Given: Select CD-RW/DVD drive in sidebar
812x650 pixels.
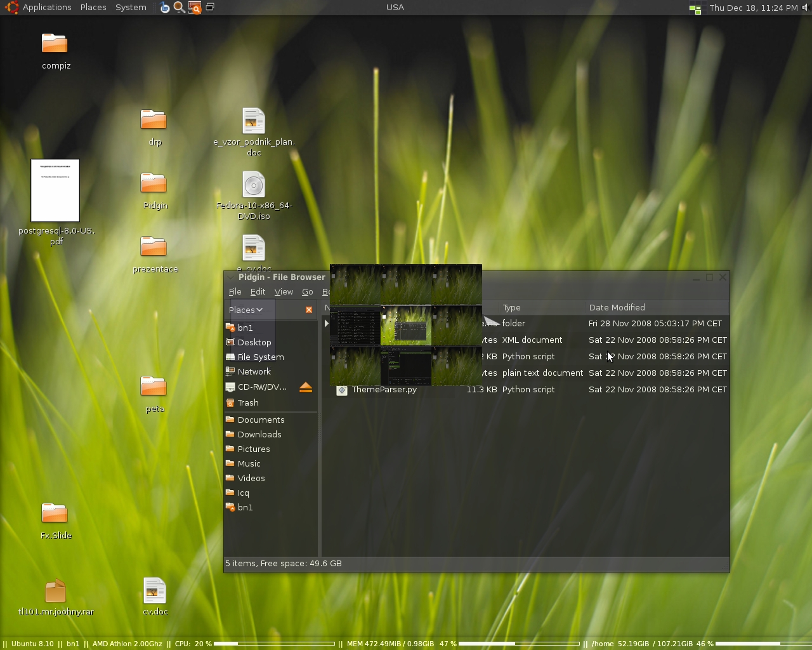Looking at the screenshot, I should (261, 387).
